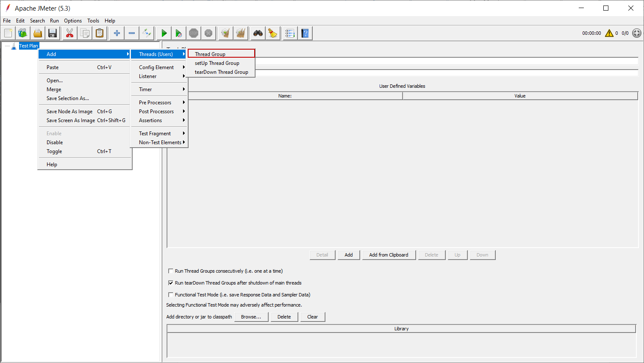Click the Up button
The width and height of the screenshot is (644, 363).
(458, 255)
